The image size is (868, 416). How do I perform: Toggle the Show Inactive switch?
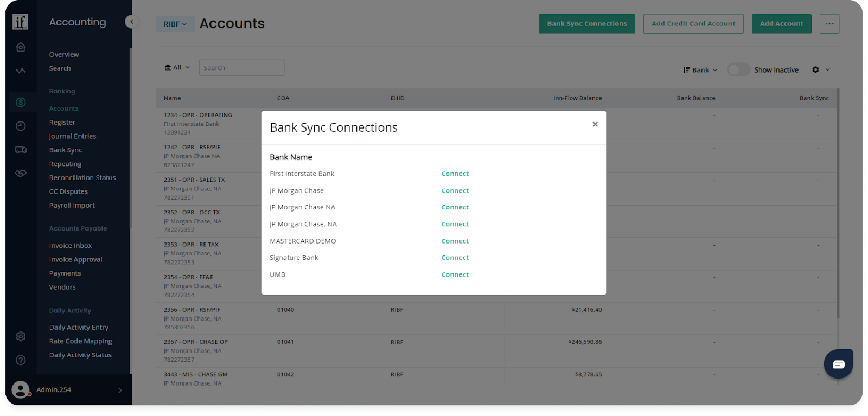point(738,69)
